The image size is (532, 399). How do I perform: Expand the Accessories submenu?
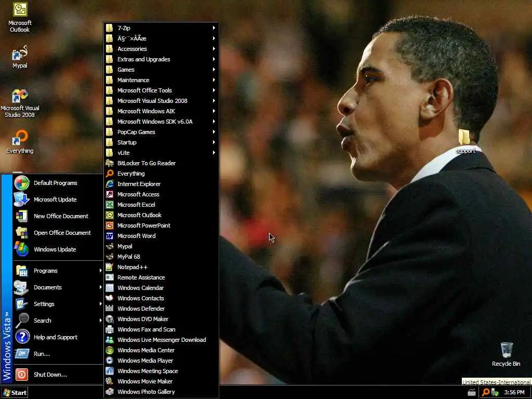161,49
